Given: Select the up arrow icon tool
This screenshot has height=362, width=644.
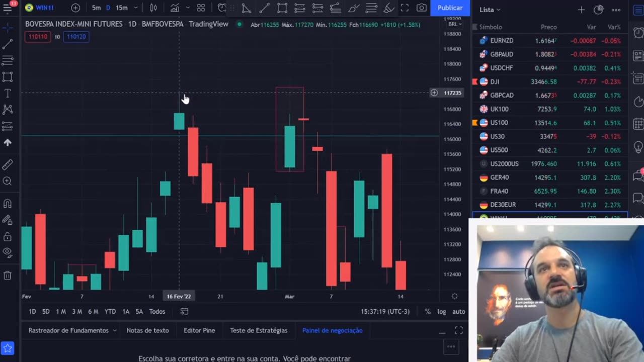Looking at the screenshot, I should 8,143.
